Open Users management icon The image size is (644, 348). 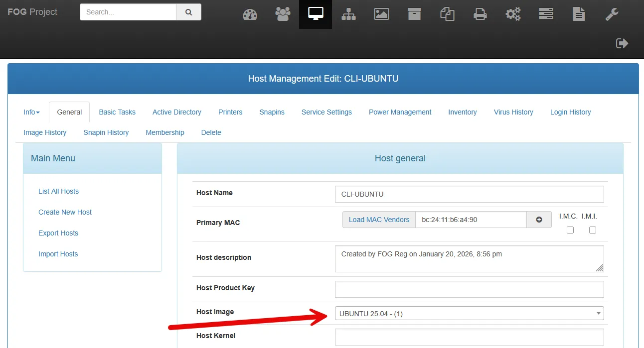click(x=283, y=14)
